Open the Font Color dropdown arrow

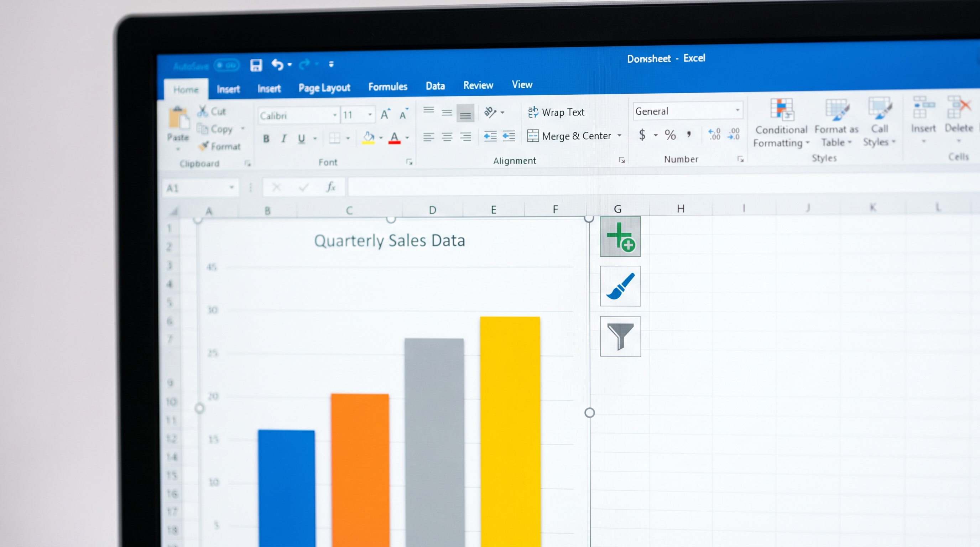click(x=407, y=137)
